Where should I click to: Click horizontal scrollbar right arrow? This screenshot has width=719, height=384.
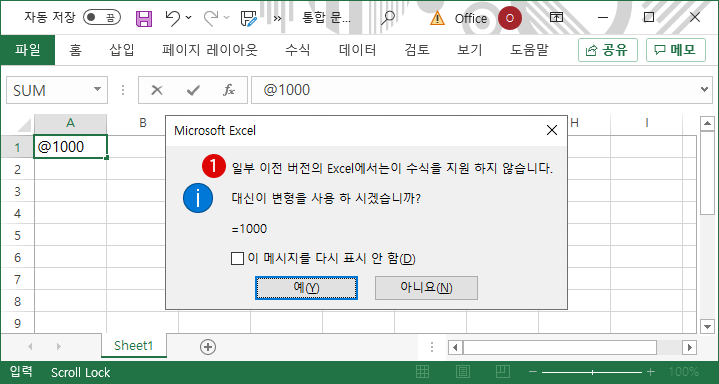689,347
